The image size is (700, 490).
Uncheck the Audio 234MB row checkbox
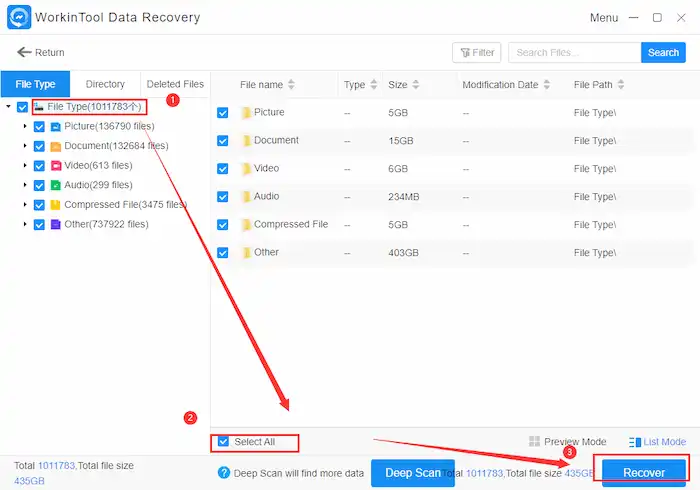coord(223,196)
